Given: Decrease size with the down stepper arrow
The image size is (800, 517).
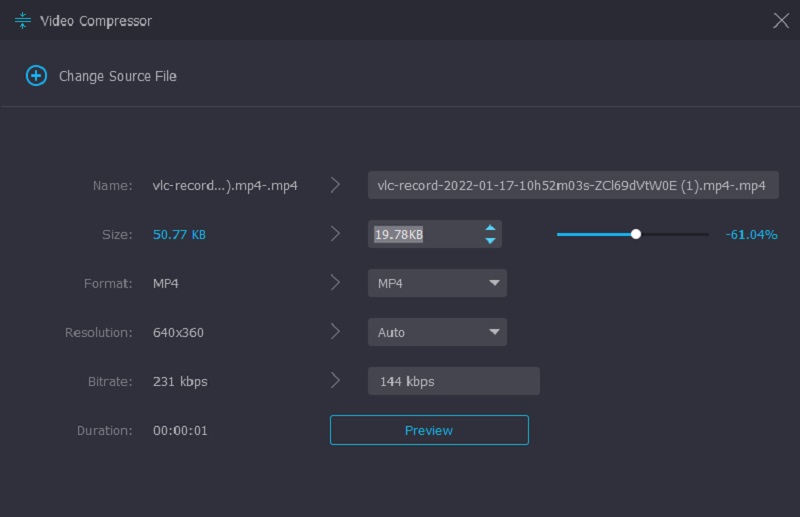Looking at the screenshot, I should 490,241.
